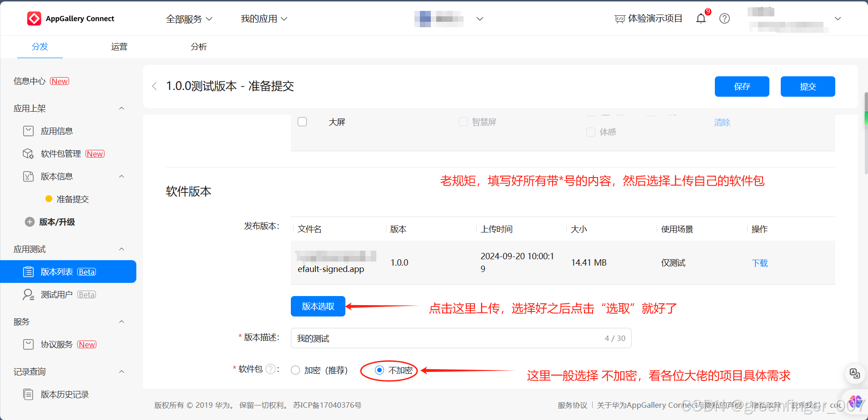Click the 体验演示项目 presentation icon
This screenshot has width=868, height=420.
click(x=619, y=19)
